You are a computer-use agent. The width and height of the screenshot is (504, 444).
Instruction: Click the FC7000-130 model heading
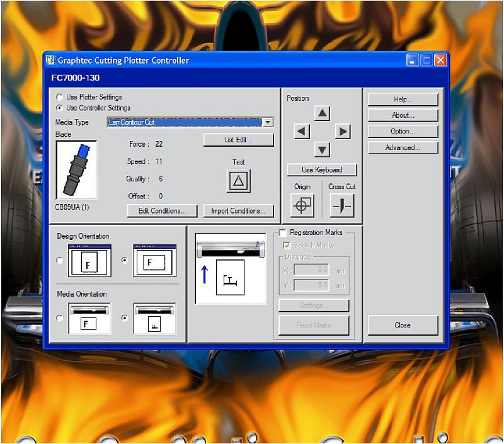pos(76,77)
